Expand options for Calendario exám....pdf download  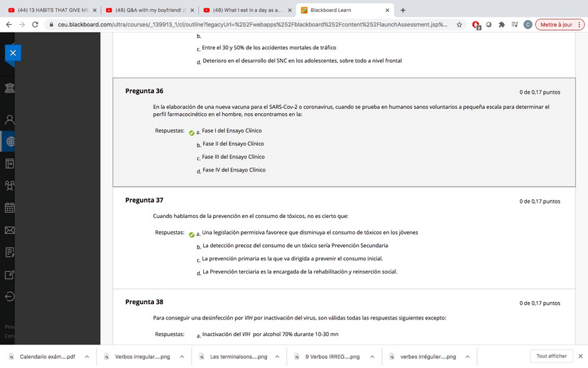[87, 357]
